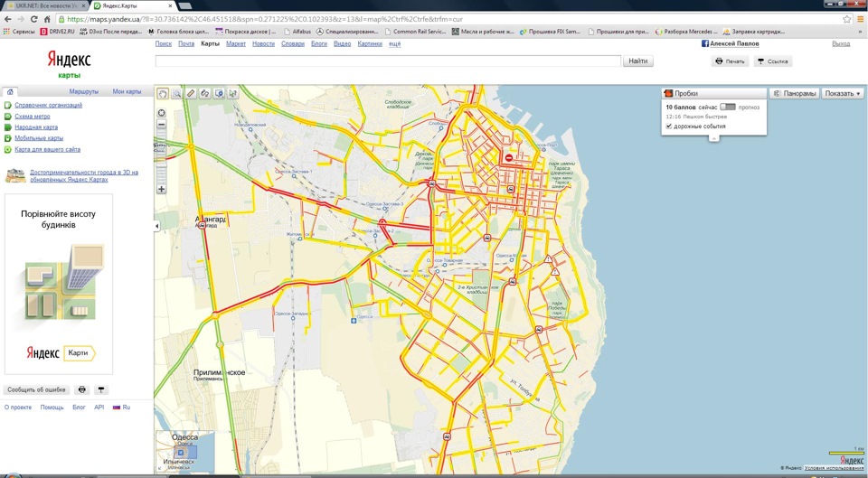Screen dimensions: 868x478
Task: Open the Показать dropdown
Action: 843,93
